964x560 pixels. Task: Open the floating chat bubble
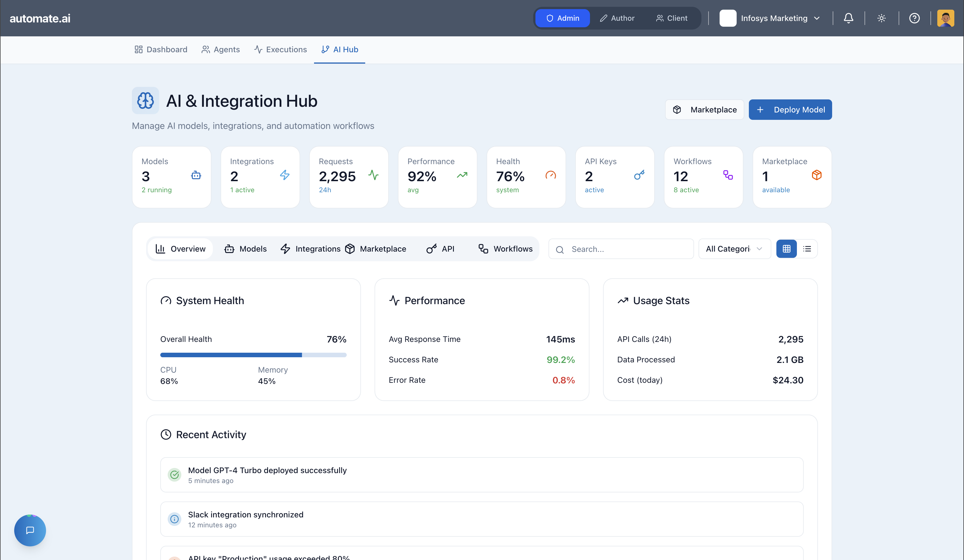(30, 530)
